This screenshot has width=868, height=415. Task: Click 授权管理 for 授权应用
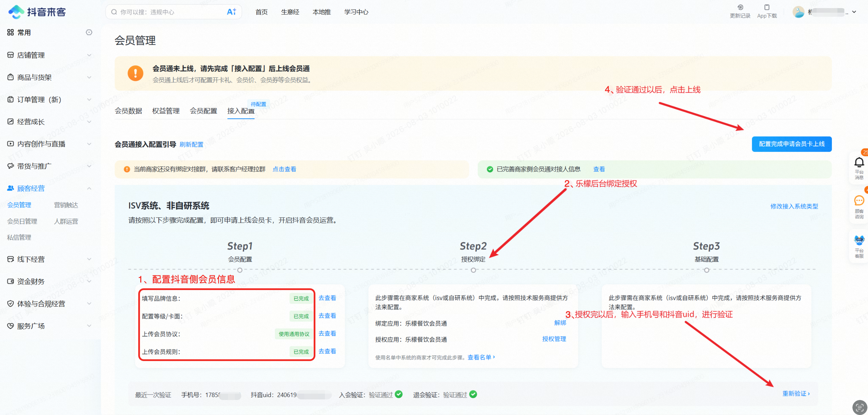click(x=554, y=339)
